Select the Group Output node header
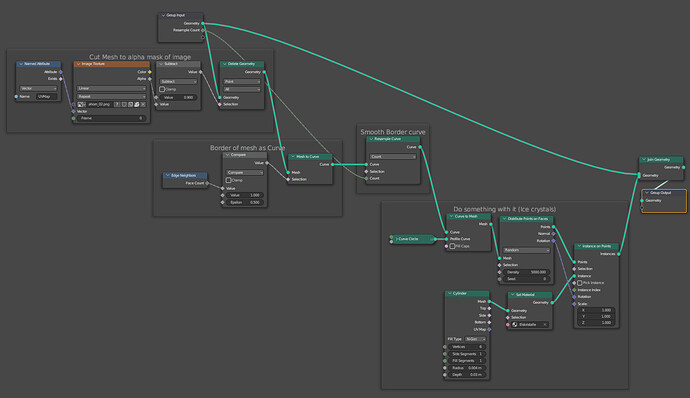This screenshot has height=398, width=690. [663, 193]
